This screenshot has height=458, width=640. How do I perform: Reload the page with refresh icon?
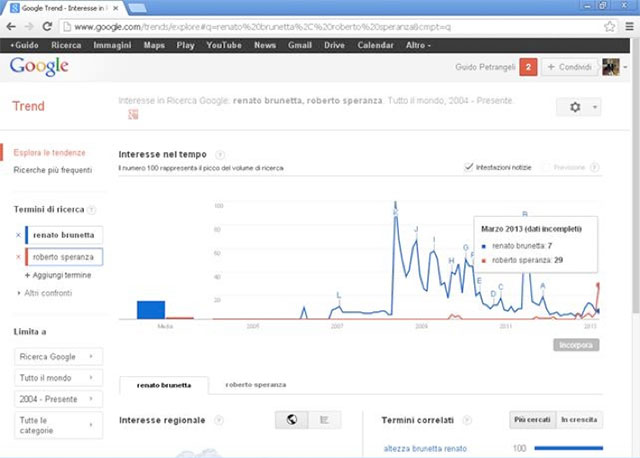(x=47, y=26)
